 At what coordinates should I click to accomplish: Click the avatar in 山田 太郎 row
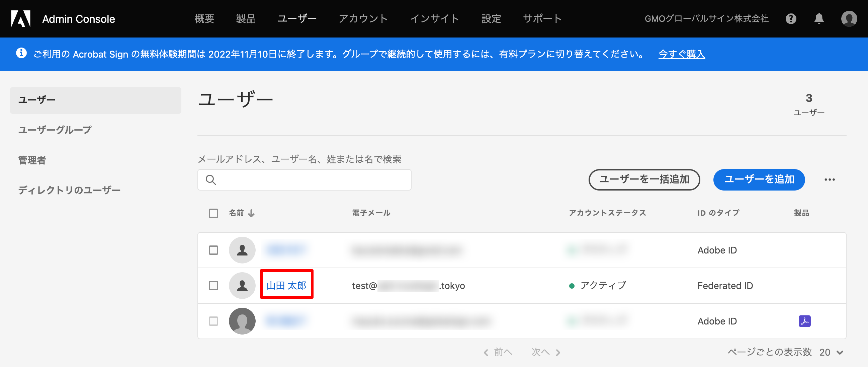tap(242, 286)
